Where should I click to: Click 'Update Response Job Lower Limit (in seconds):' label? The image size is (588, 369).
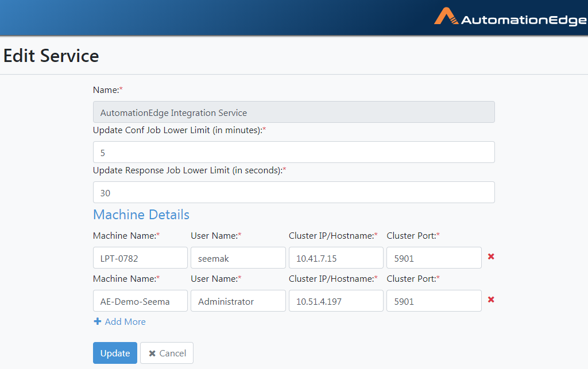pyautogui.click(x=189, y=170)
